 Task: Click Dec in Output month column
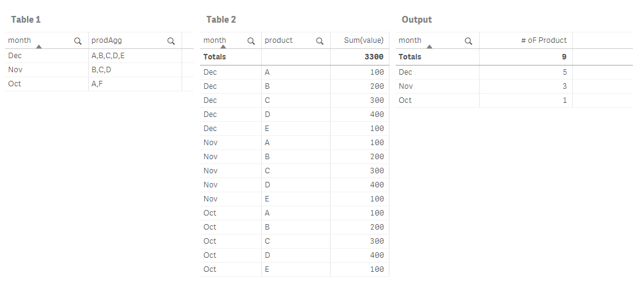pos(405,72)
